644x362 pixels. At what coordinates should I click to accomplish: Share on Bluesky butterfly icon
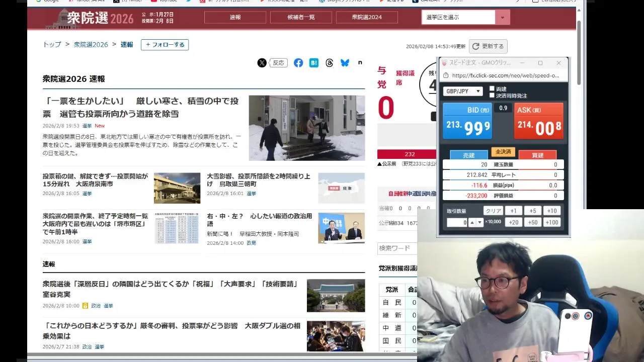(345, 63)
